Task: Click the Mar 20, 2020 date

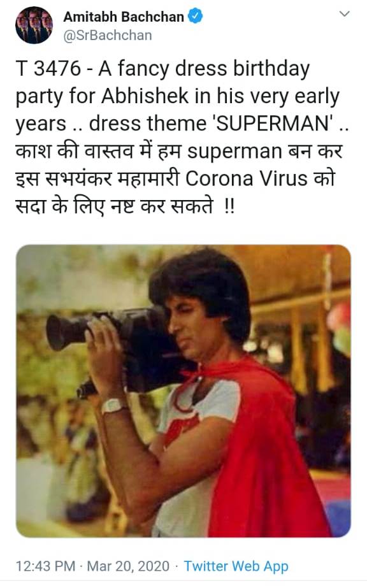Action: tap(128, 566)
